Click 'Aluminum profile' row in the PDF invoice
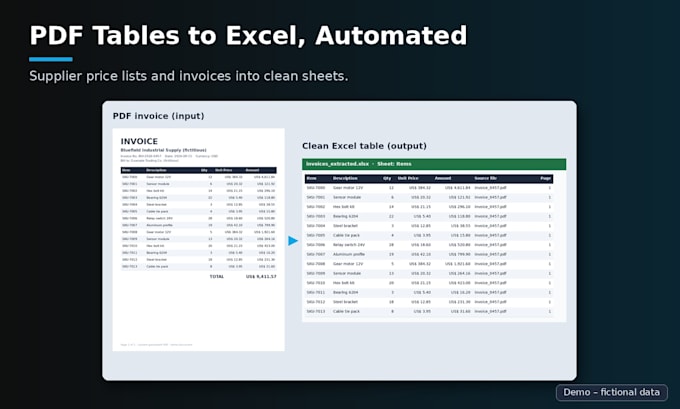680x409 pixels. (x=199, y=225)
